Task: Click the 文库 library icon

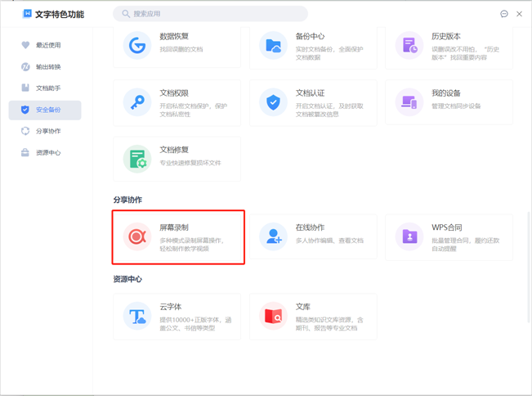Action: [x=273, y=317]
